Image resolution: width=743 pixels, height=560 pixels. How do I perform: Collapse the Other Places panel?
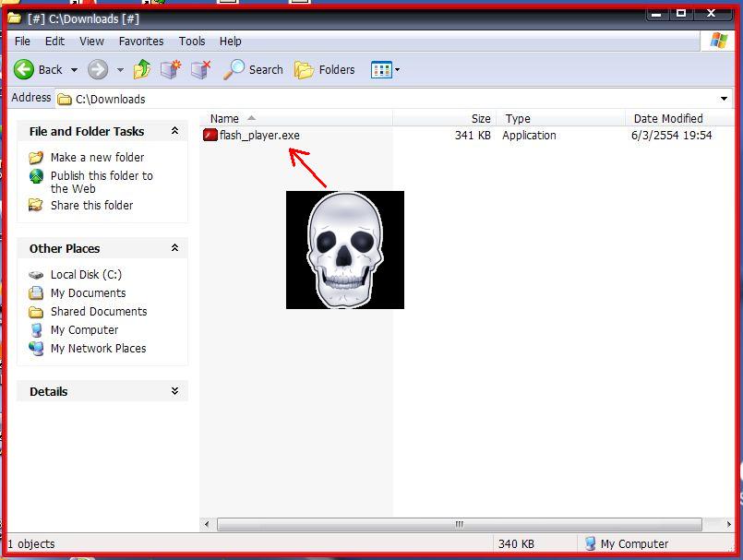(174, 248)
